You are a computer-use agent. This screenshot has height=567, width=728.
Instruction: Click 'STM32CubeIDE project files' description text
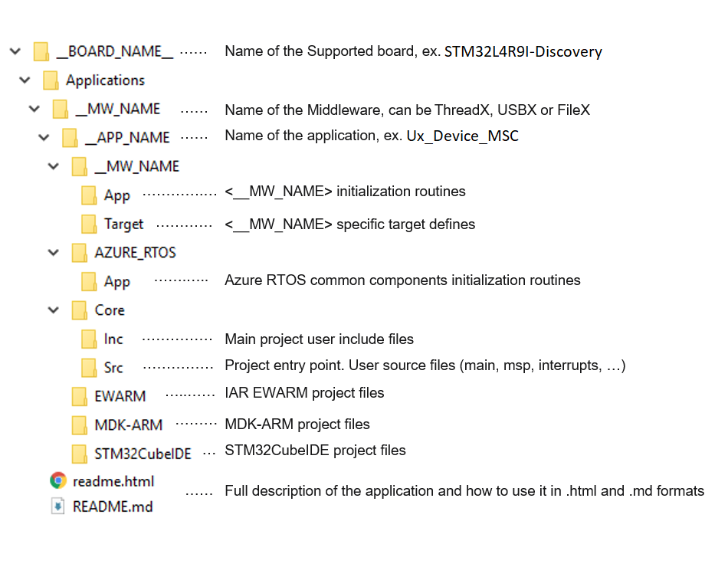pyautogui.click(x=315, y=451)
